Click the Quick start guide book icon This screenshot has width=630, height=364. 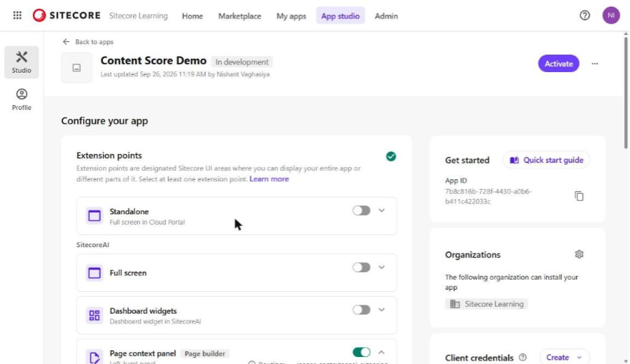514,160
